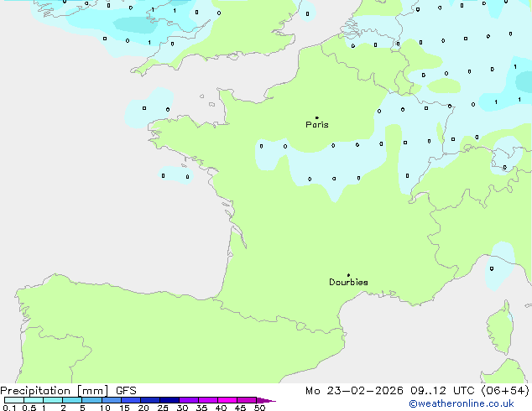Click the (06+54) forecast offset text
The width and height of the screenshot is (532, 411).
tap(505, 391)
